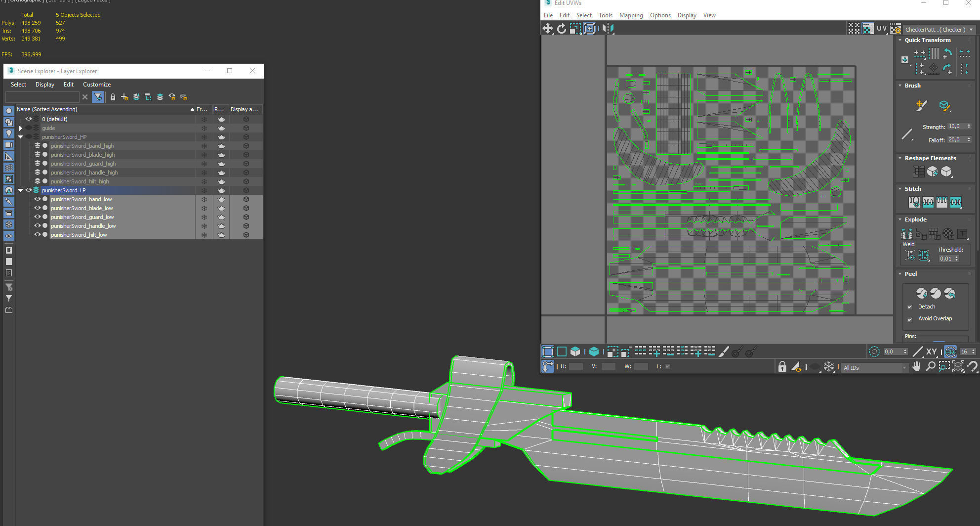Open File menu in Edit UVWs

click(548, 15)
